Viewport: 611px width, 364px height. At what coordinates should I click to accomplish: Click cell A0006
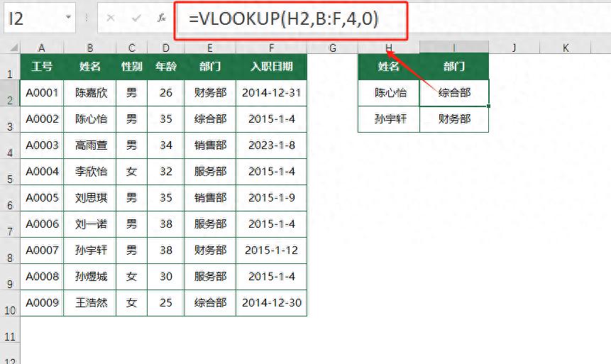(42, 224)
